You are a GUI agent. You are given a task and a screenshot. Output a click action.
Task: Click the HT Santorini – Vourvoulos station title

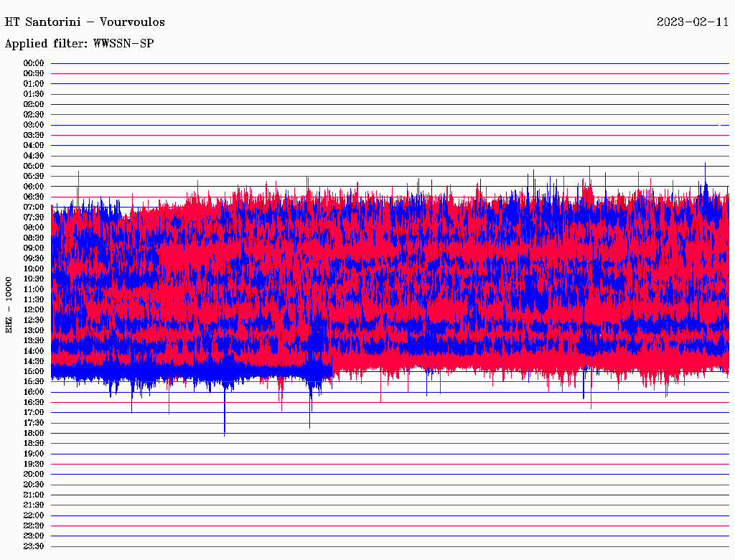(x=85, y=22)
